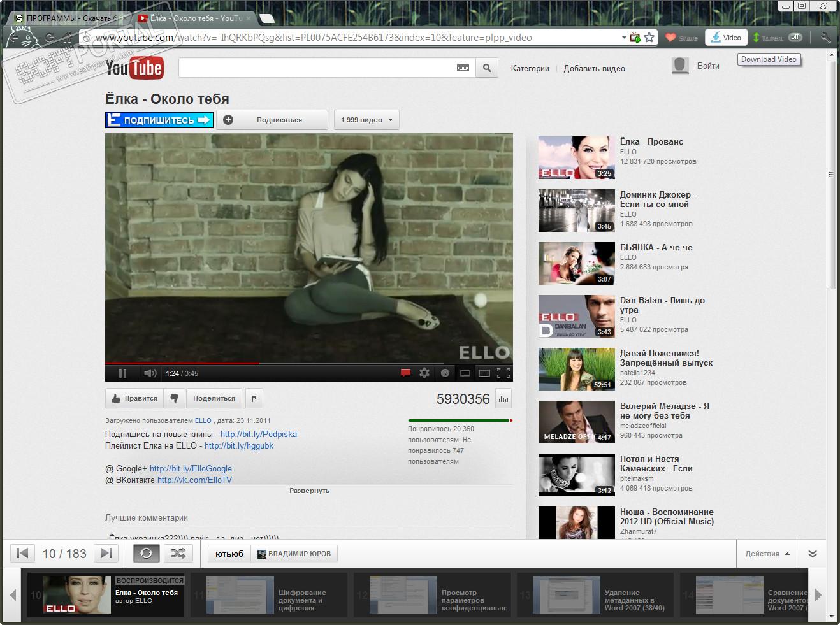
Task: Switch the player to small size
Action: coord(465,373)
